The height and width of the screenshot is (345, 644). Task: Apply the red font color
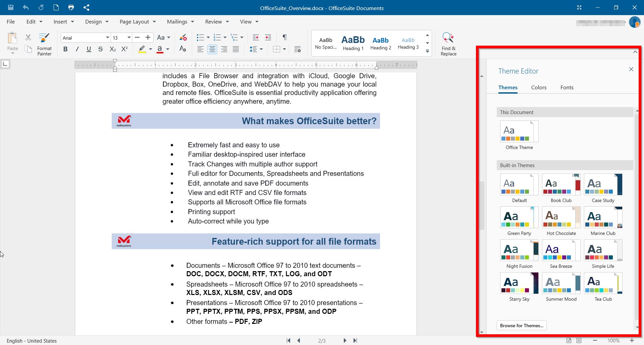point(160,49)
